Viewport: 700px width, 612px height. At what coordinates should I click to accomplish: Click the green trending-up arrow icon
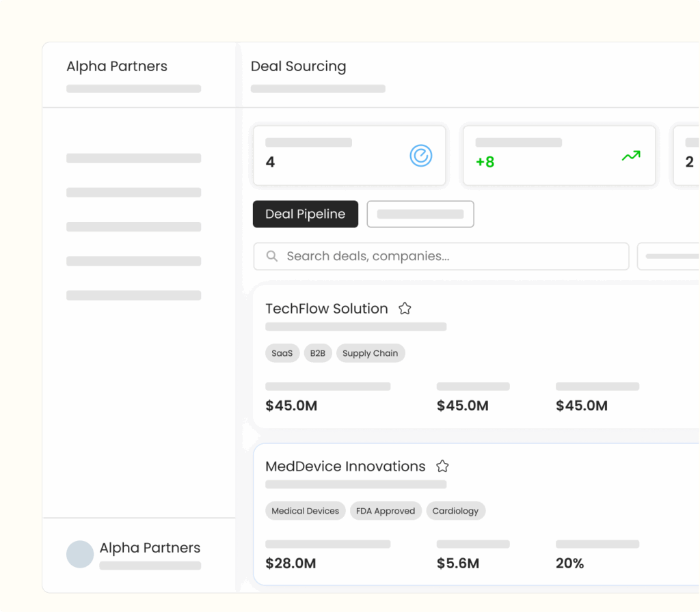[x=630, y=156]
